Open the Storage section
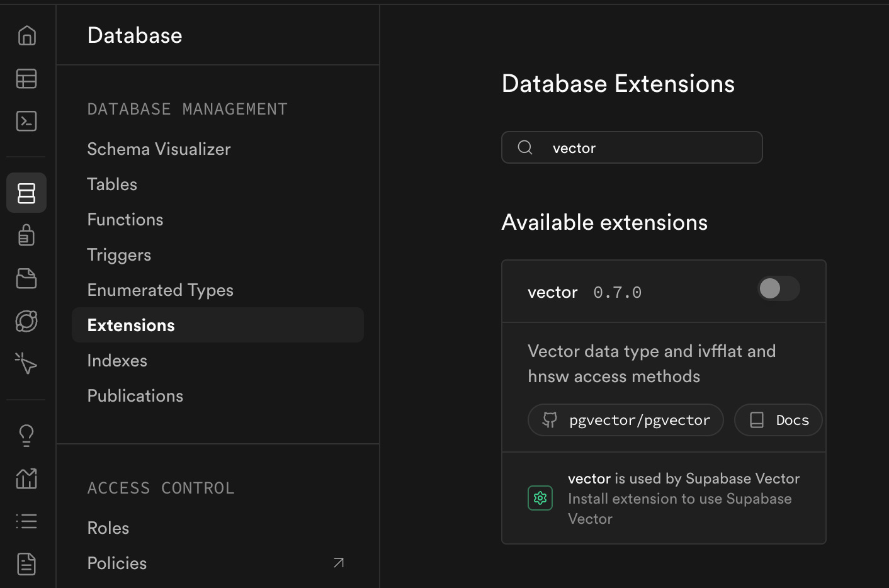Image resolution: width=889 pixels, height=588 pixels. tap(26, 278)
